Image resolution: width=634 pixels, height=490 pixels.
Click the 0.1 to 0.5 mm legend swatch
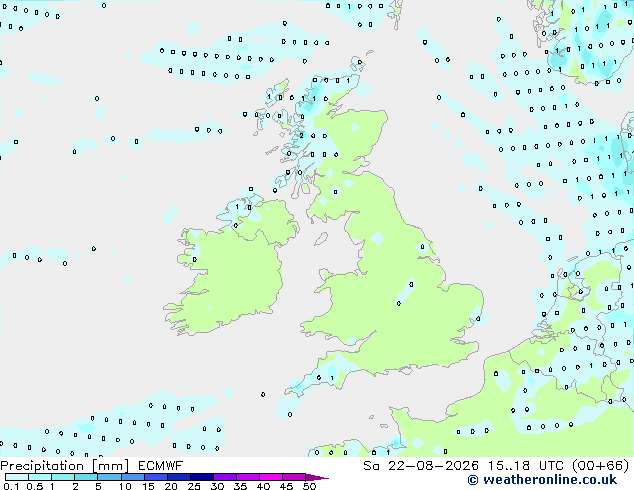[17, 477]
